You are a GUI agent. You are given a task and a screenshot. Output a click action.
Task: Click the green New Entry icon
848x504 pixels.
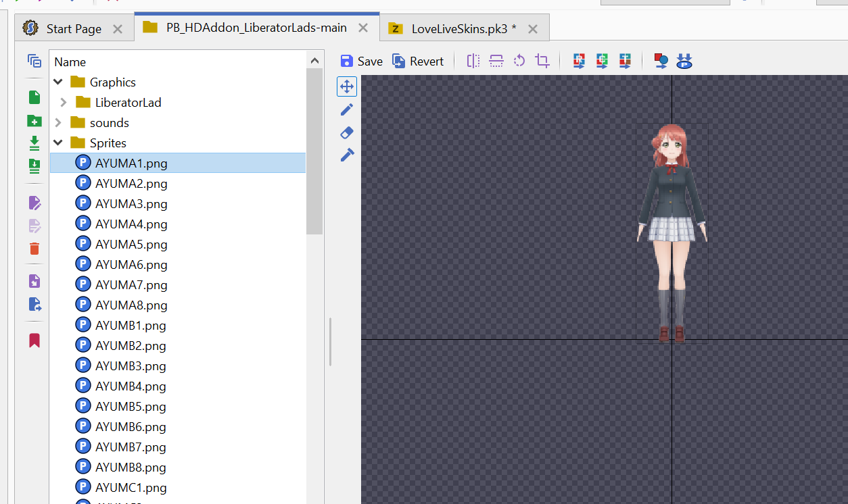pyautogui.click(x=34, y=98)
